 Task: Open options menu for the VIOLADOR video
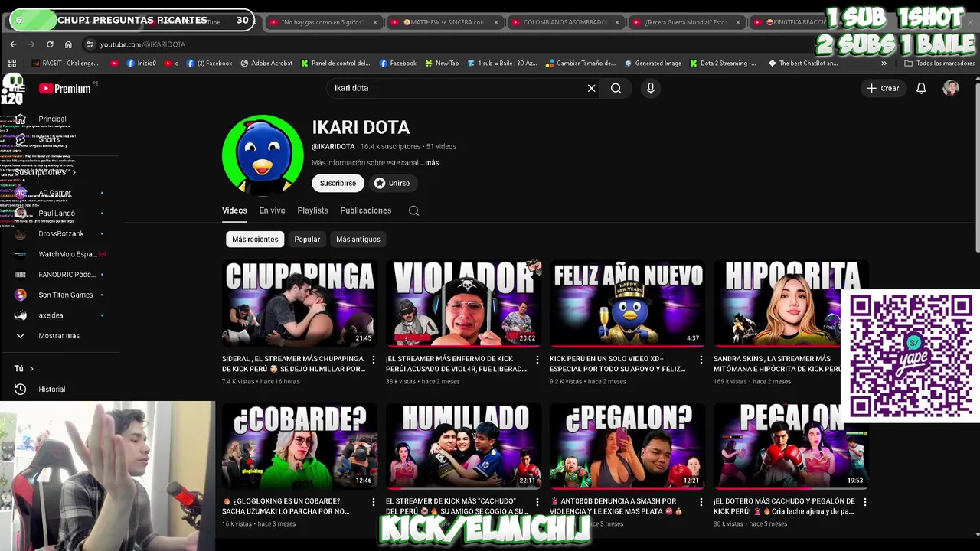(x=537, y=359)
